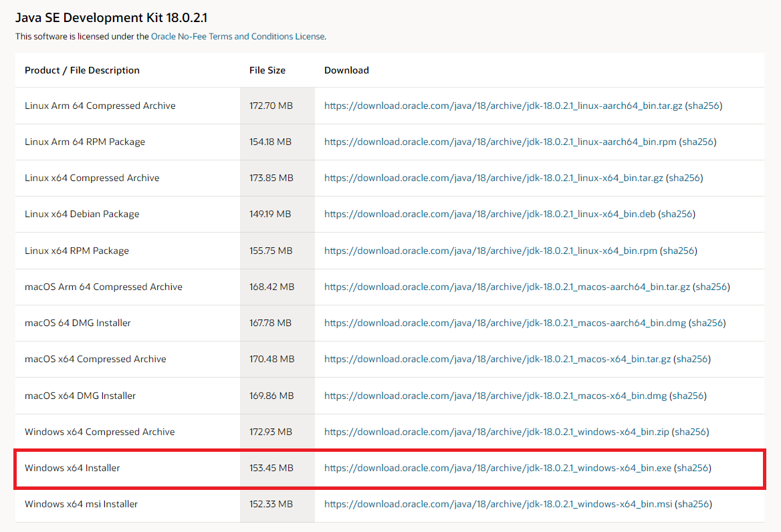Select 'Windows x64 Compressed Archive' text

pyautogui.click(x=100, y=432)
